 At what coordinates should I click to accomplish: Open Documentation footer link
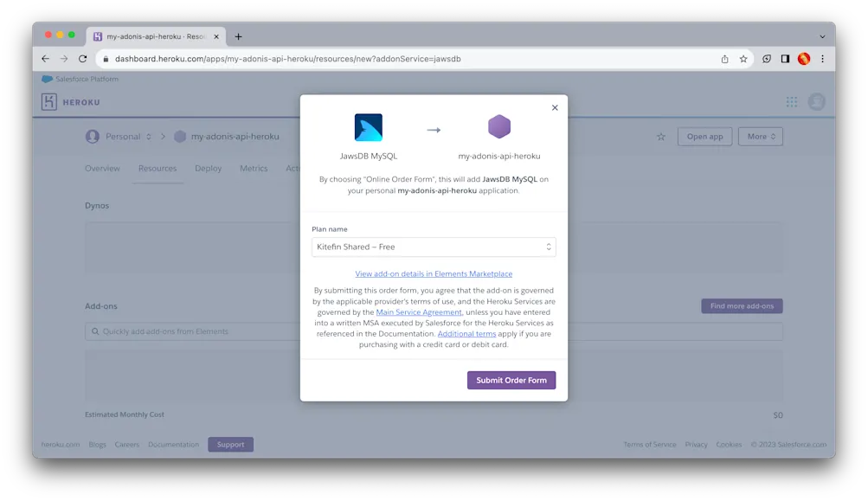[173, 445]
